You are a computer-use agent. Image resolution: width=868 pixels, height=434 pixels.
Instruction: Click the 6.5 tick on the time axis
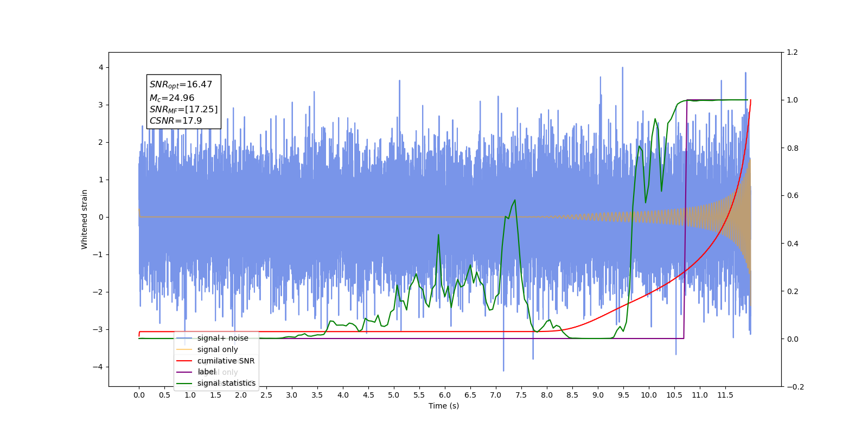[x=470, y=395]
